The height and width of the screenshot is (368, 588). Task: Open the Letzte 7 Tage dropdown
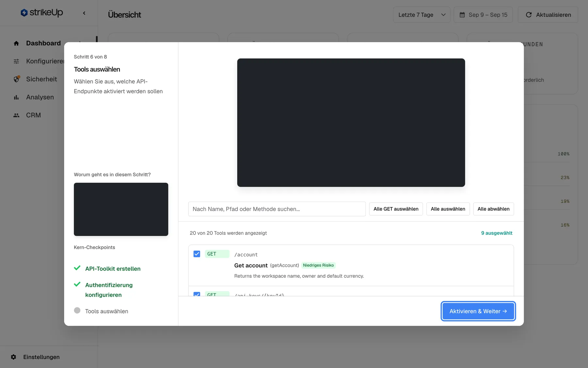pyautogui.click(x=422, y=15)
